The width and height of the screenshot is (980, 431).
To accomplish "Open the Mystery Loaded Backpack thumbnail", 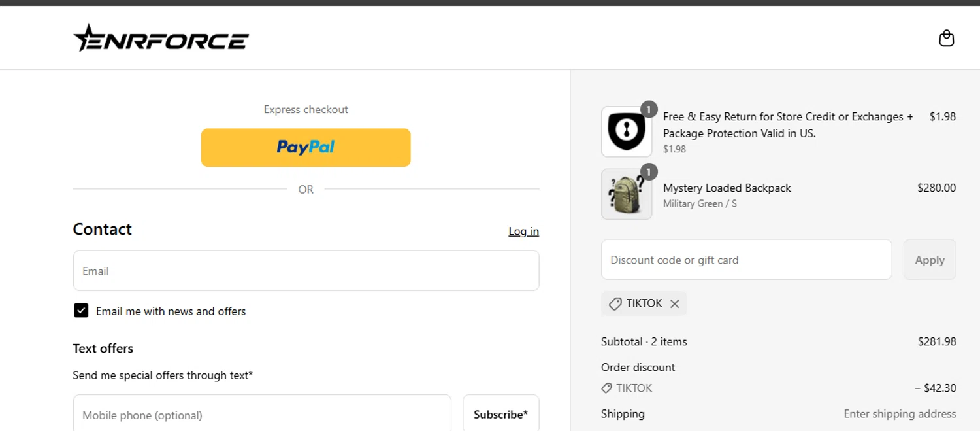I will pos(627,194).
